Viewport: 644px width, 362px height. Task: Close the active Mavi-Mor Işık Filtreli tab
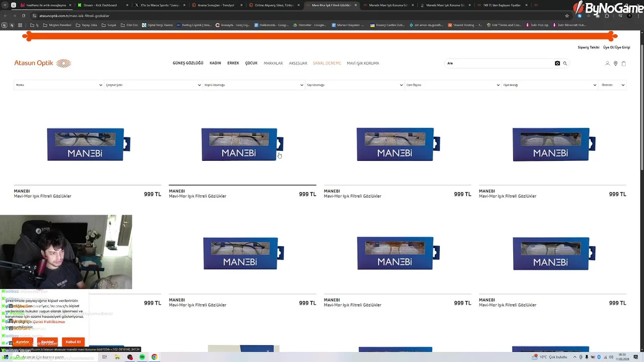[x=356, y=5]
